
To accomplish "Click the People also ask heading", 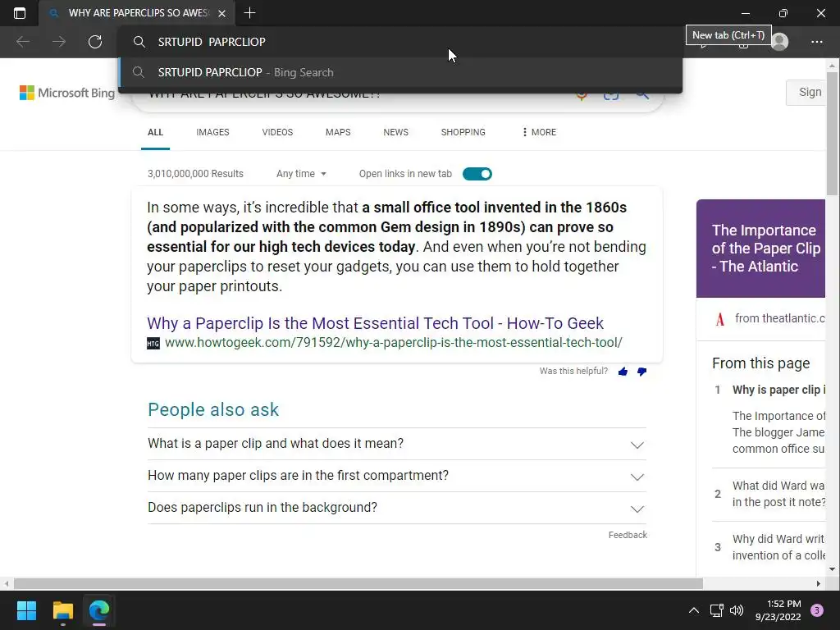I will pyautogui.click(x=213, y=410).
